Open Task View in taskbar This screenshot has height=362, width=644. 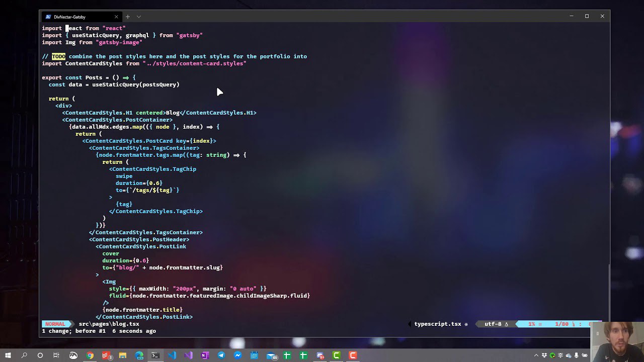(x=56, y=355)
